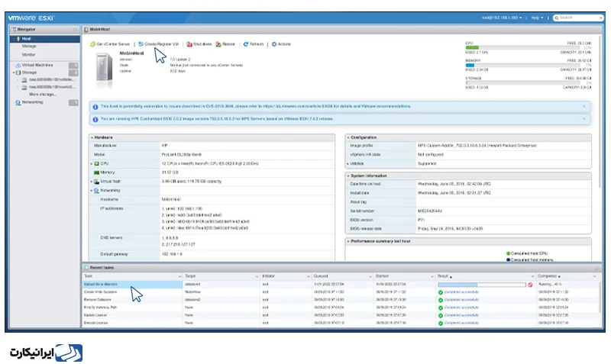Screen dimensions: 611x364
Task: Sort Recent tasks by Target column
Action: [190, 276]
